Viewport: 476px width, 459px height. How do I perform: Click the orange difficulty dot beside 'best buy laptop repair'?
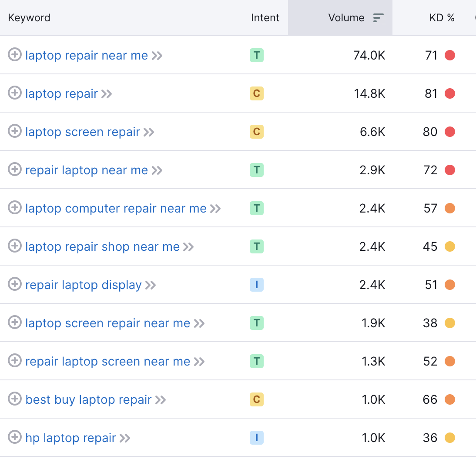tap(450, 399)
